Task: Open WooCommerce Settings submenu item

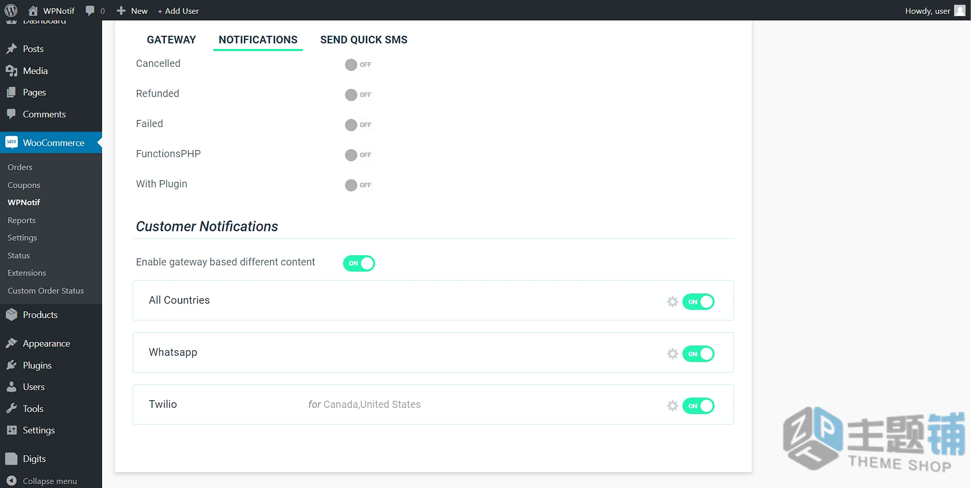Action: 22,237
